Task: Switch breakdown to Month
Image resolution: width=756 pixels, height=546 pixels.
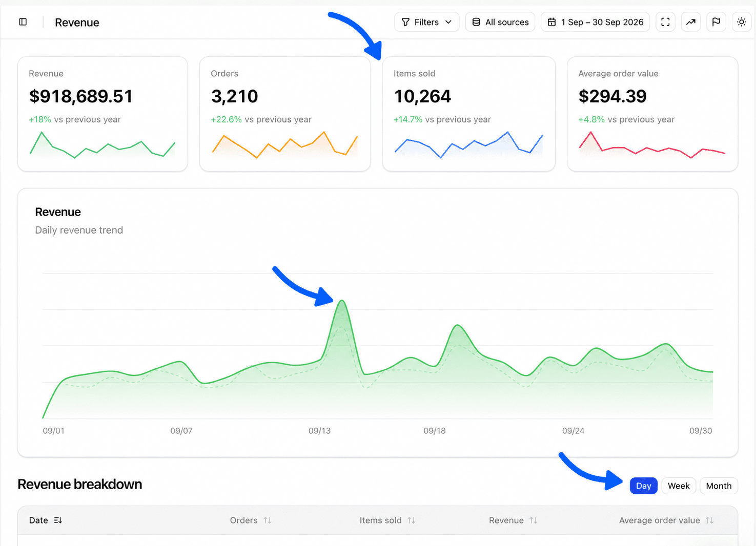Action: 719,486
